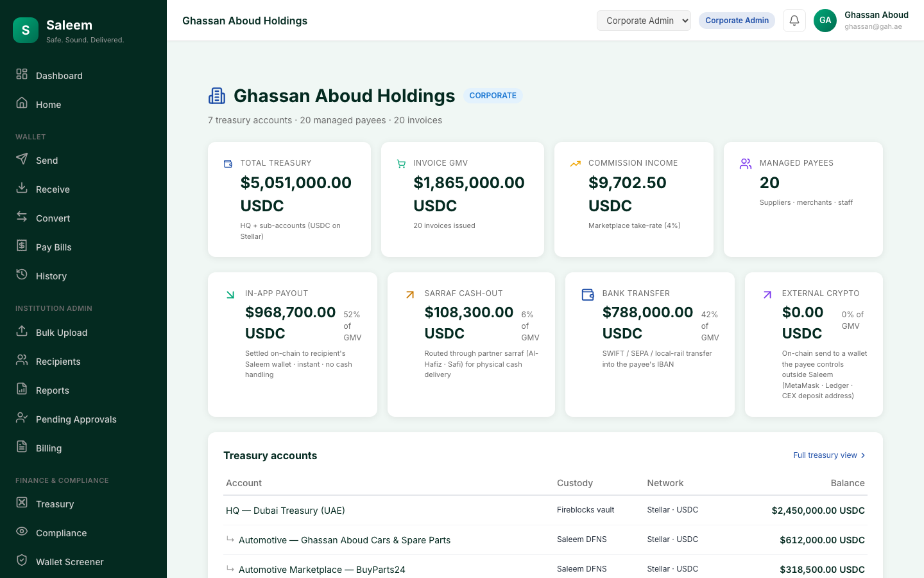This screenshot has width=924, height=578.
Task: Click the Receive download icon
Action: click(x=22, y=188)
